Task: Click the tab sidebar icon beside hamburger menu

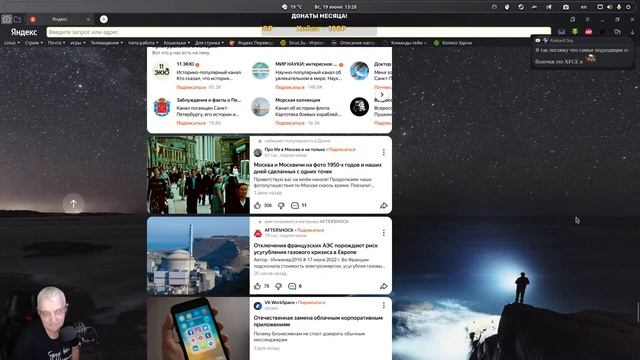Action: coord(572,19)
